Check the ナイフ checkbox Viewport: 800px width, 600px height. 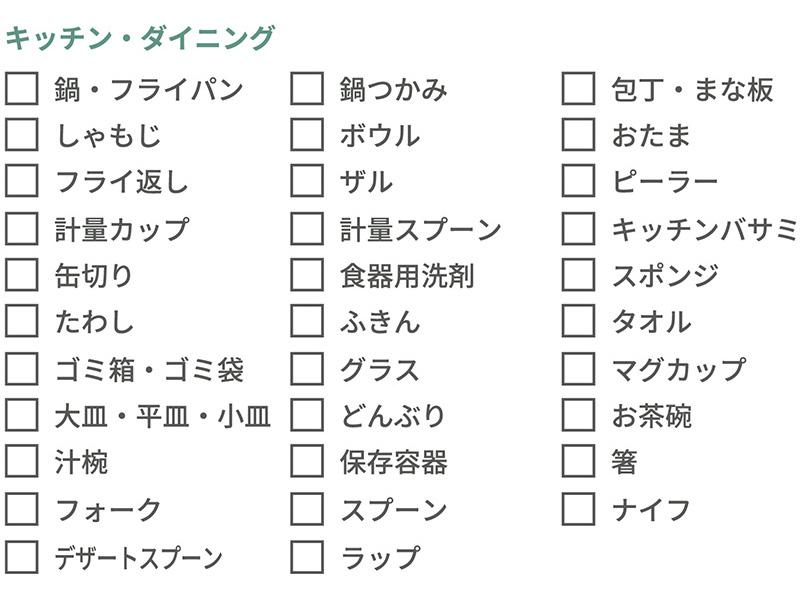click(579, 509)
